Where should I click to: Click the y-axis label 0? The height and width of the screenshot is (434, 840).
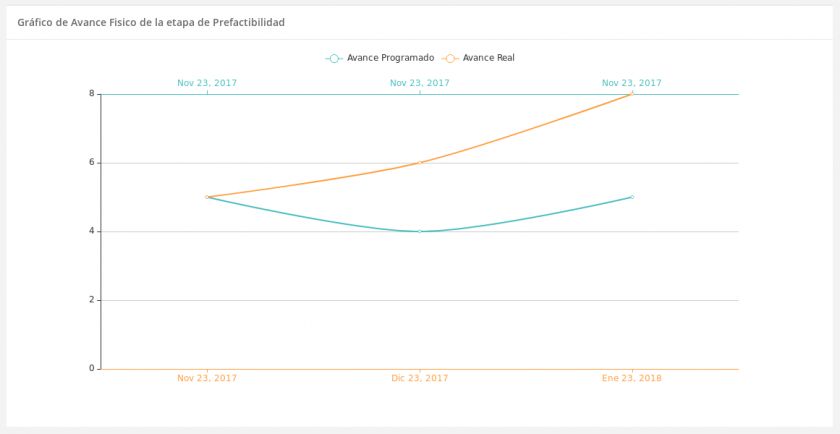(91, 368)
